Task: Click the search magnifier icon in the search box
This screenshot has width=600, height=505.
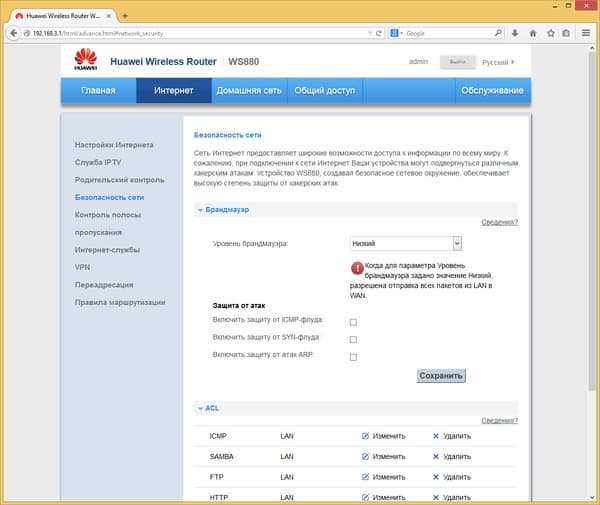Action: coord(498,33)
